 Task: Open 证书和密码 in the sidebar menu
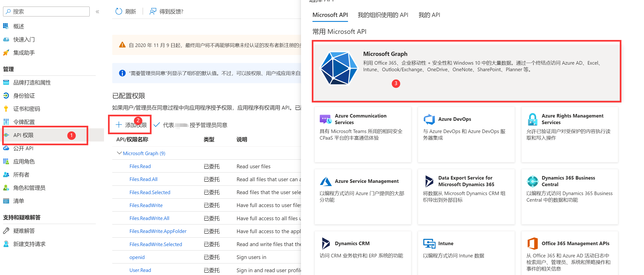tap(27, 109)
